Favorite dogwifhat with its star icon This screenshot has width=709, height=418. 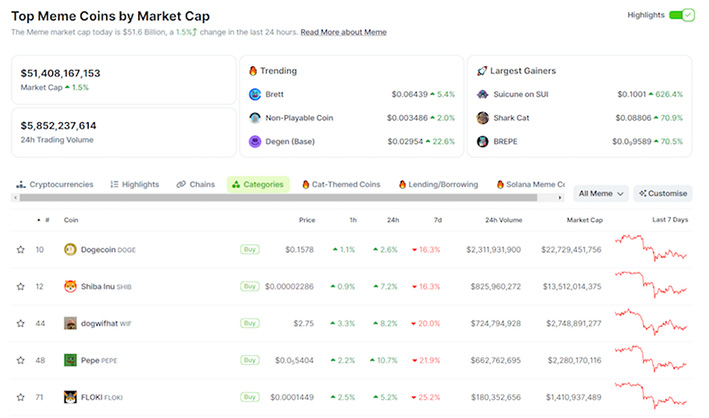click(x=21, y=323)
